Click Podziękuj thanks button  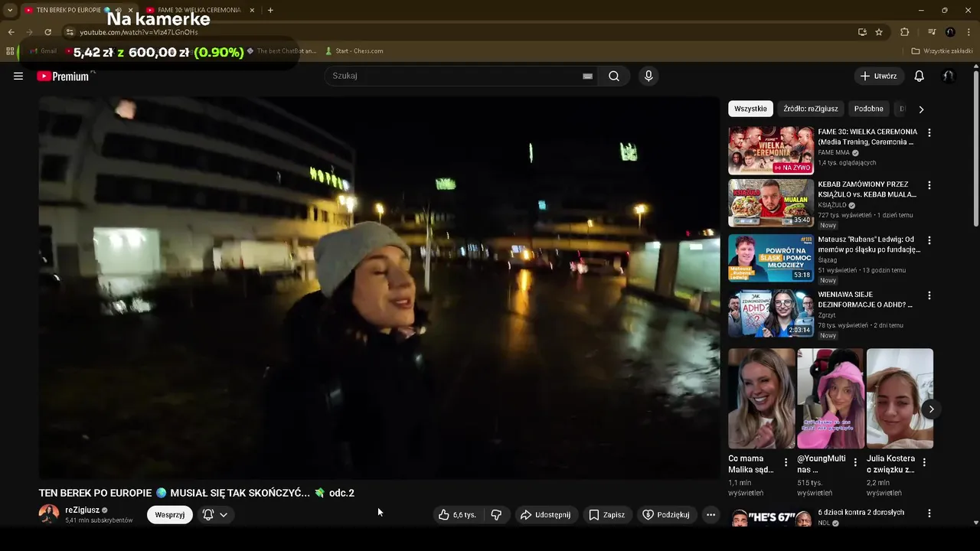coord(666,515)
